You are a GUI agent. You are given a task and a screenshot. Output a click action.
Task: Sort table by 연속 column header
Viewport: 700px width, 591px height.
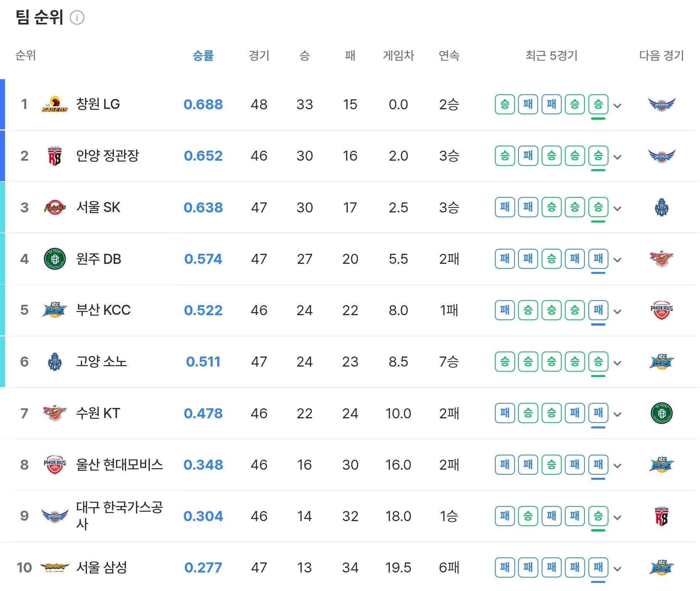point(449,56)
